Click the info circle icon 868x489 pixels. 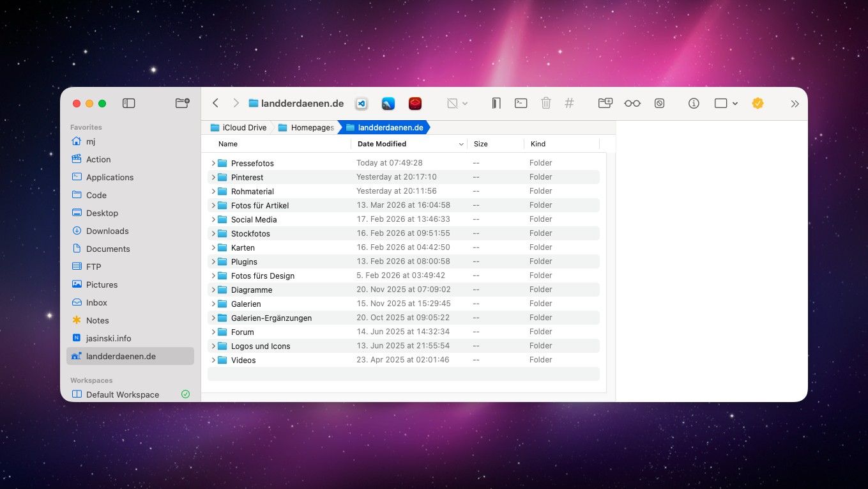(694, 103)
